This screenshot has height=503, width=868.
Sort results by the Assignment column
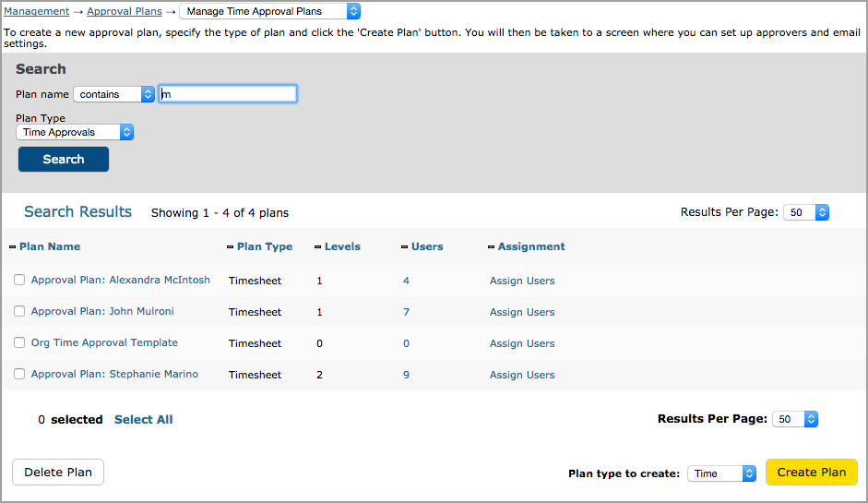(x=531, y=246)
